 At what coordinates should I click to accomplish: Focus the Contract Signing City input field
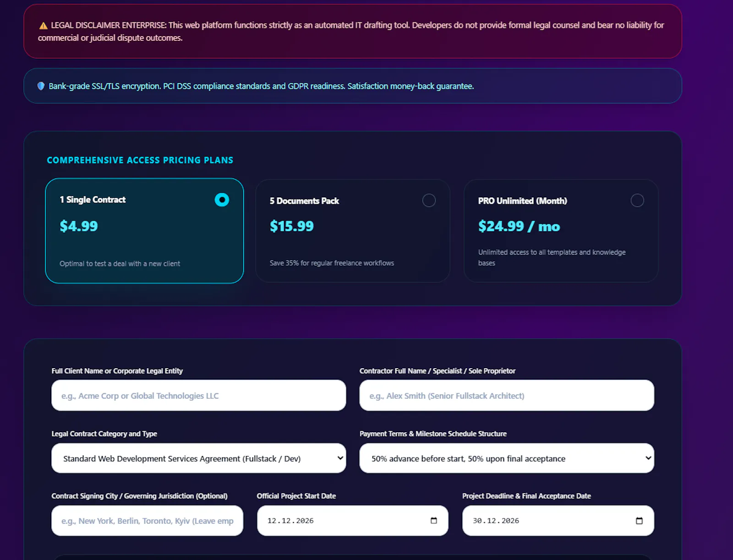pos(148,521)
